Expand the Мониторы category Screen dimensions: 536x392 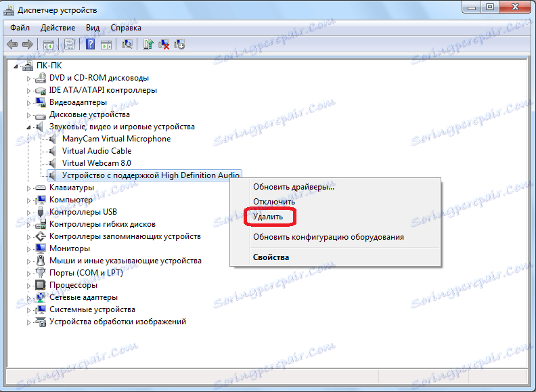point(28,249)
